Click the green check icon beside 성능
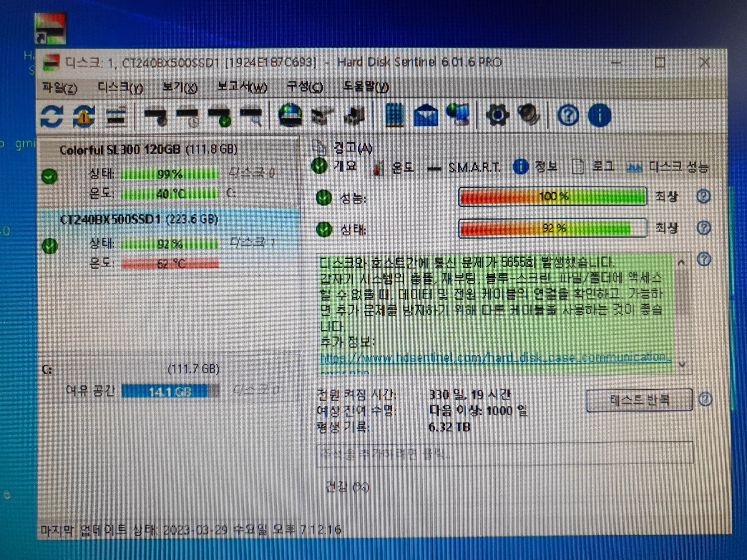 (x=323, y=198)
